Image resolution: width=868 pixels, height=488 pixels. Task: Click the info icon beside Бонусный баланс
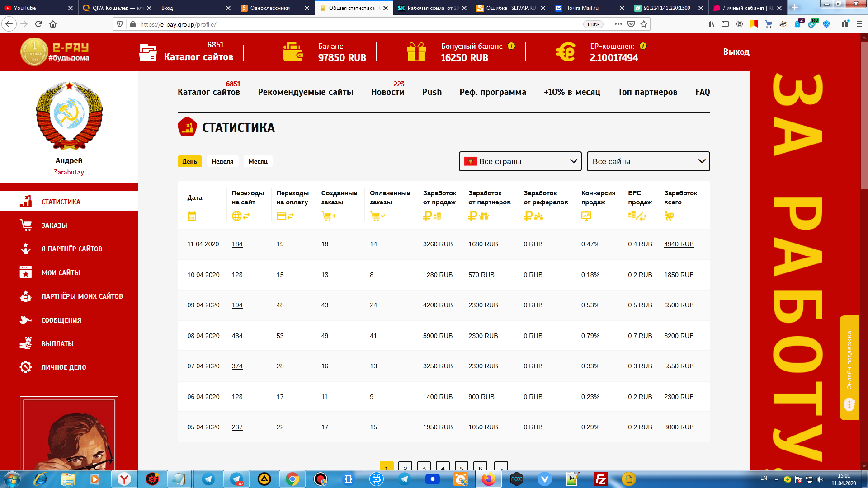click(511, 46)
